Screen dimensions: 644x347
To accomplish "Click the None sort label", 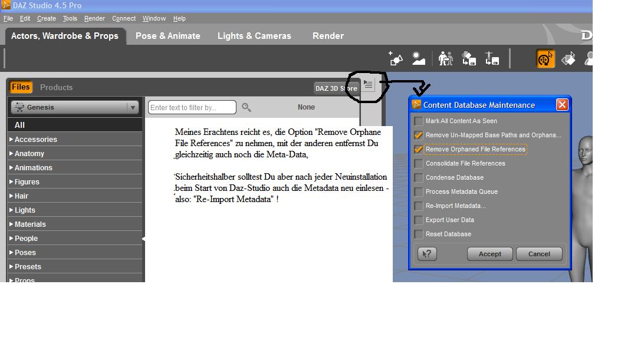I will (307, 107).
